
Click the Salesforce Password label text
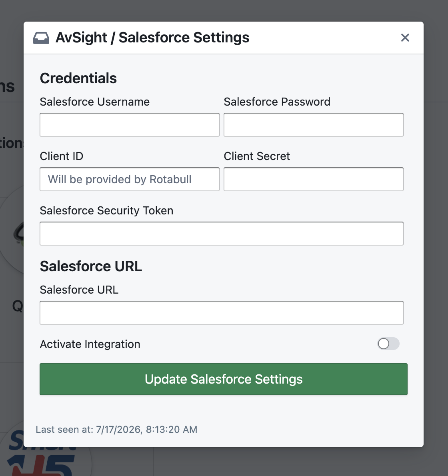(x=277, y=102)
